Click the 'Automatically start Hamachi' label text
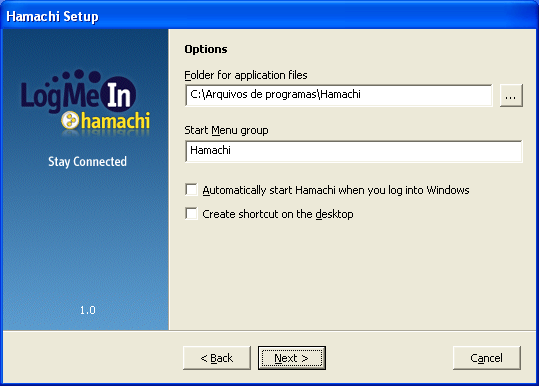Image resolution: width=539 pixels, height=386 pixels. (x=336, y=190)
